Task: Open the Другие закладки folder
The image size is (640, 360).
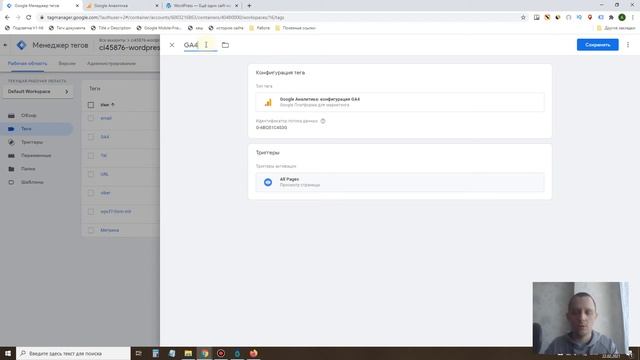Action: (x=616, y=28)
